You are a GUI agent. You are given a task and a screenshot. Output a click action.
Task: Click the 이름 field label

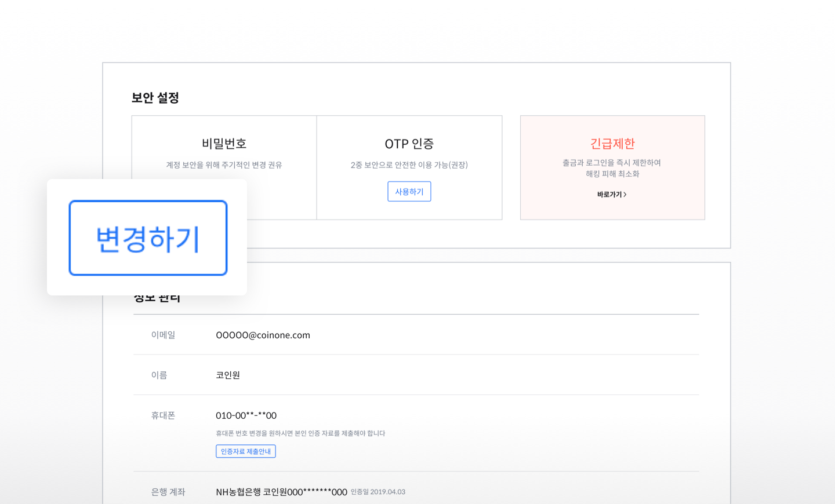(159, 375)
